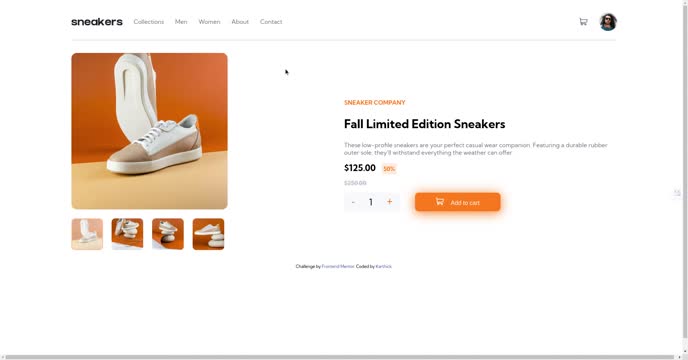Viewport: 688px width, 360px height.
Task: Click the sneakers logo
Action: (97, 22)
